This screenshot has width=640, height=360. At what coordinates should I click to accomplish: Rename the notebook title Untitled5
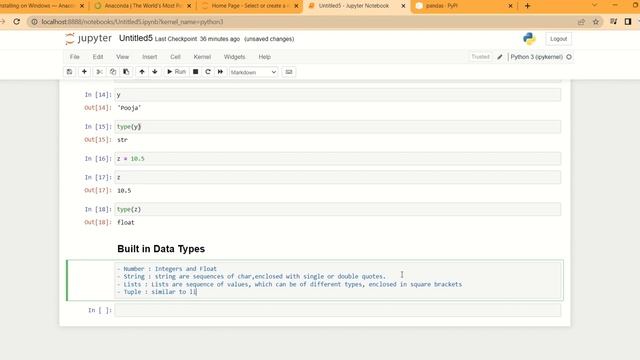tap(136, 38)
